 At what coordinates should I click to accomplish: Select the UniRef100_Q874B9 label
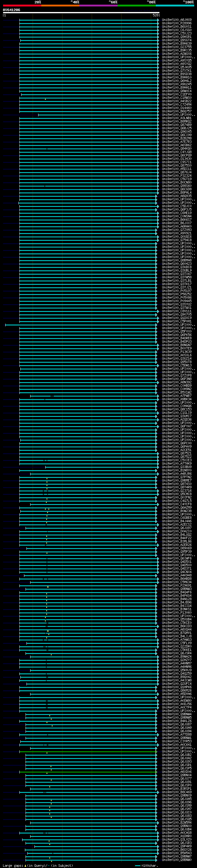pyautogui.click(x=177, y=125)
